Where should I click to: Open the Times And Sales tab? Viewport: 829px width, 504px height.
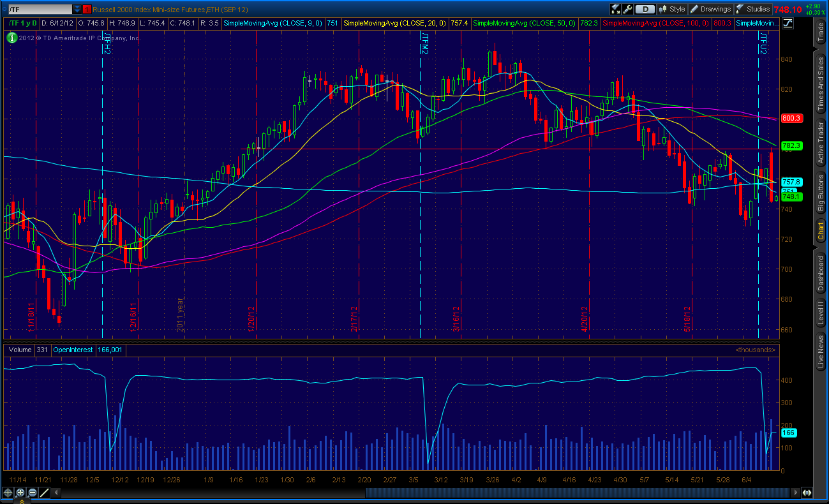[x=820, y=77]
